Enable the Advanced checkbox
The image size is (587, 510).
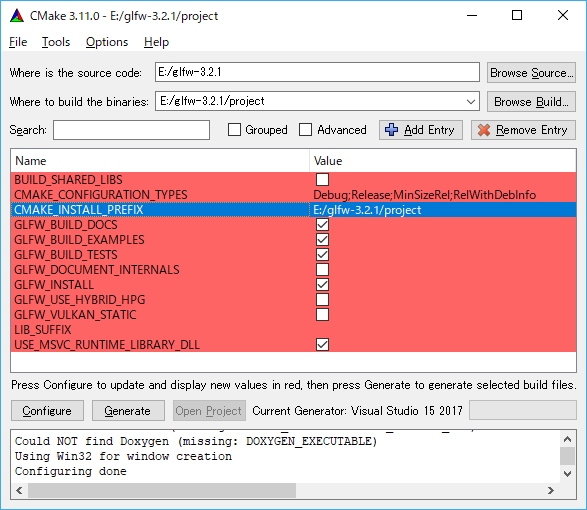pos(305,130)
